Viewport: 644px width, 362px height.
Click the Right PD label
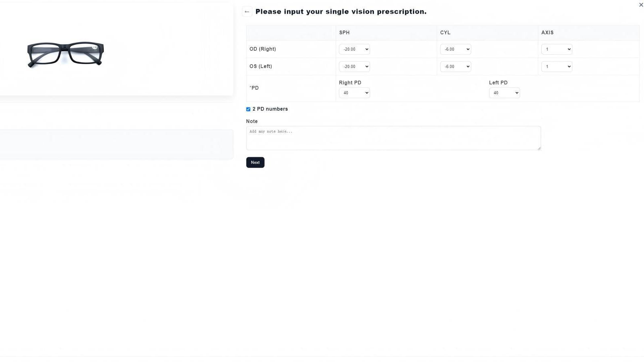coord(350,82)
